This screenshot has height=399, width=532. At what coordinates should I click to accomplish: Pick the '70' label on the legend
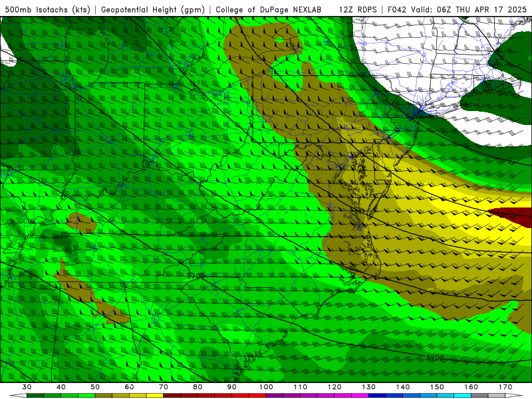(164, 387)
